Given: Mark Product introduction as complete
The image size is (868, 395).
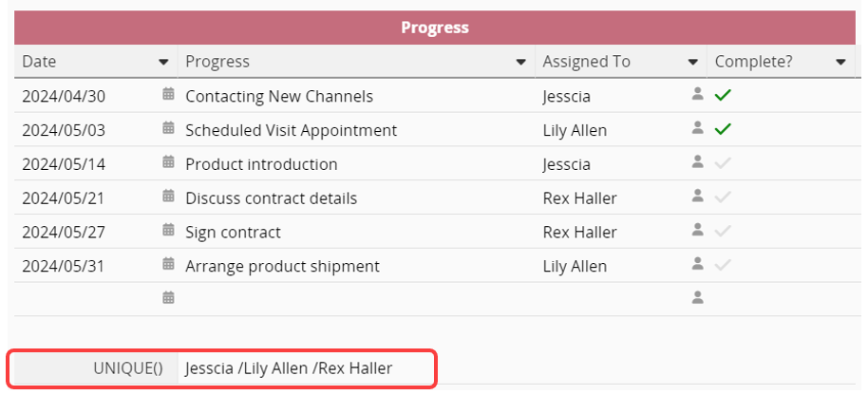Looking at the screenshot, I should tap(724, 163).
